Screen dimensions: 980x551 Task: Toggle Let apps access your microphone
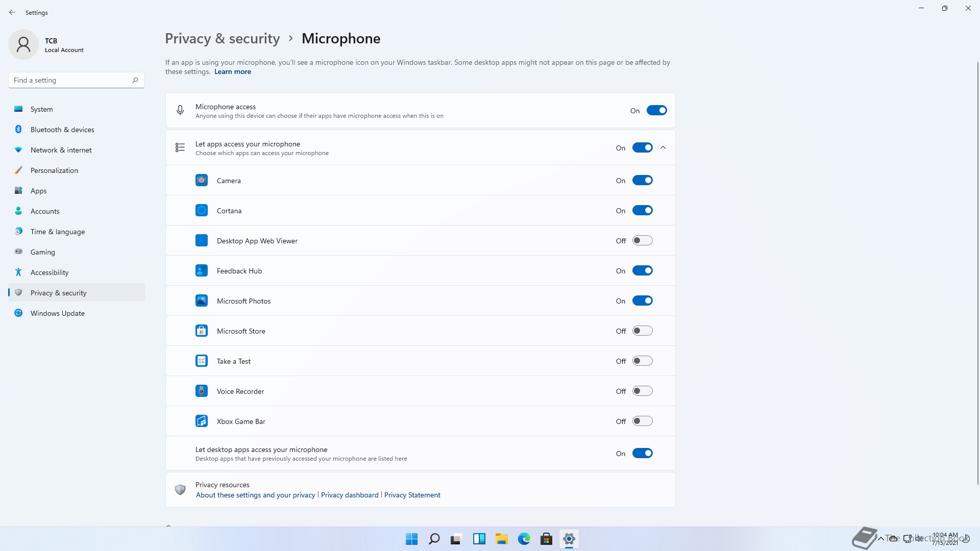click(643, 147)
